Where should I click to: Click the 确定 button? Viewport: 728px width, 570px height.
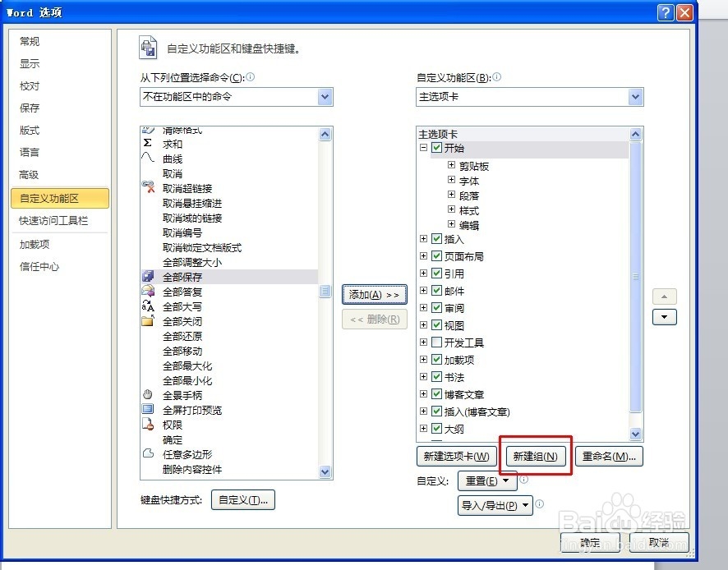coord(591,542)
